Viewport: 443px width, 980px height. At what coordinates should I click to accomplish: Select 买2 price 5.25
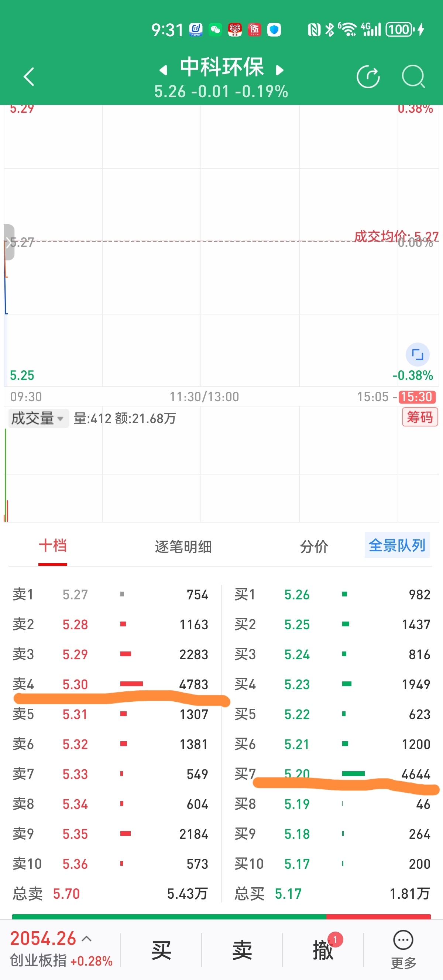[x=297, y=624]
